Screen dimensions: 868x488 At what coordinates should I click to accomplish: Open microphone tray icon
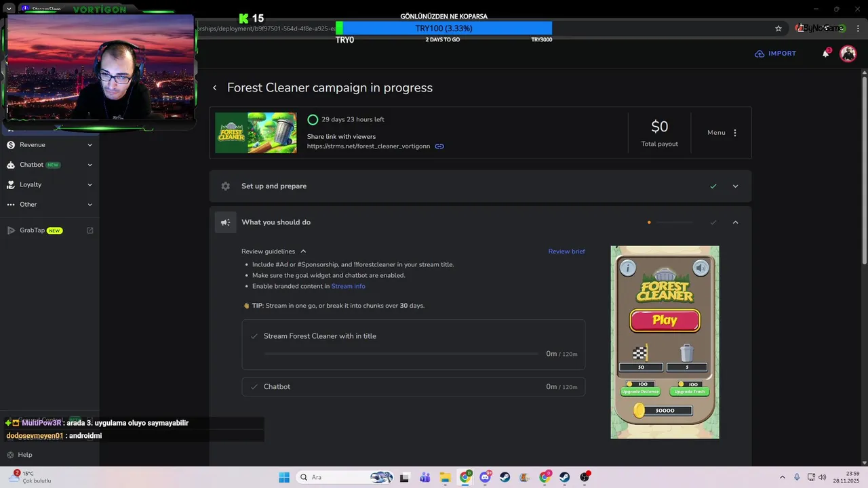pyautogui.click(x=797, y=477)
